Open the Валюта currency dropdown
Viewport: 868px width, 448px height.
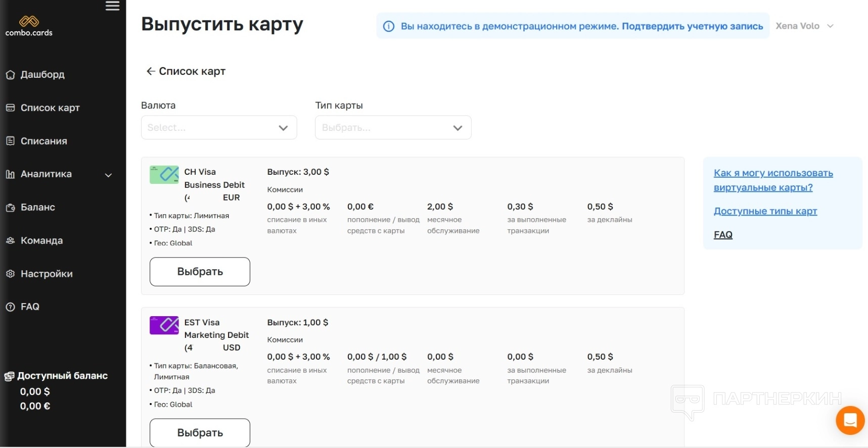pyautogui.click(x=218, y=128)
